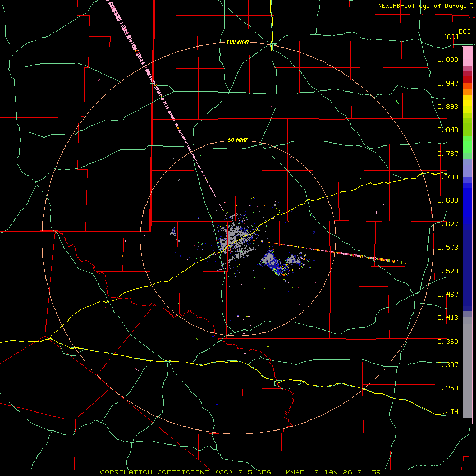Image resolution: width=476 pixels, height=476 pixels.
Task: Select the 0.520 legend value
Action: click(x=448, y=271)
